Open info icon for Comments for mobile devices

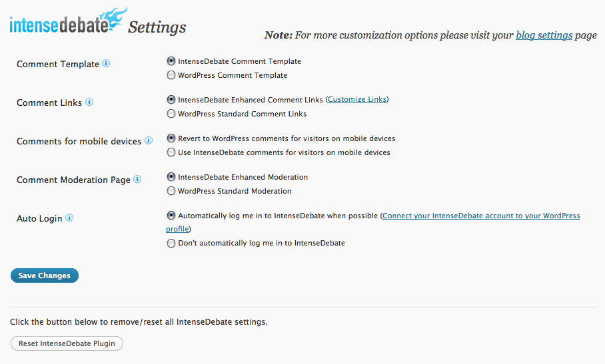pyautogui.click(x=149, y=140)
